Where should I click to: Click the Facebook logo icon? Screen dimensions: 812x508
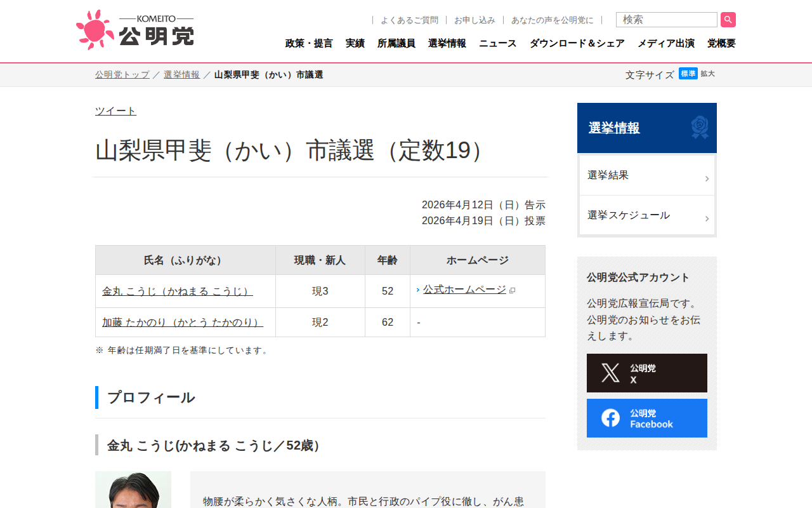tap(610, 418)
